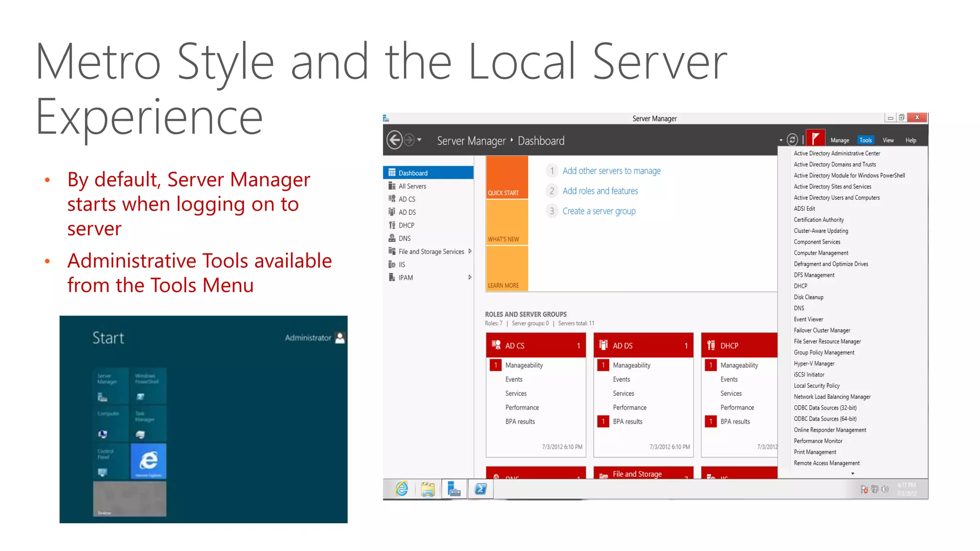
Task: Launch Windows PowerShell from the taskbar
Action: click(x=480, y=489)
